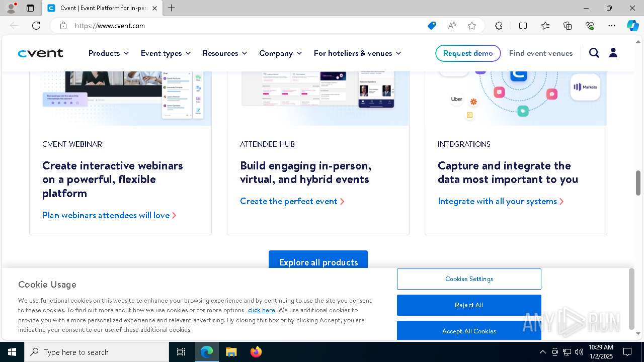Open the Windows Start menu
The height and width of the screenshot is (362, 644).
click(12, 352)
